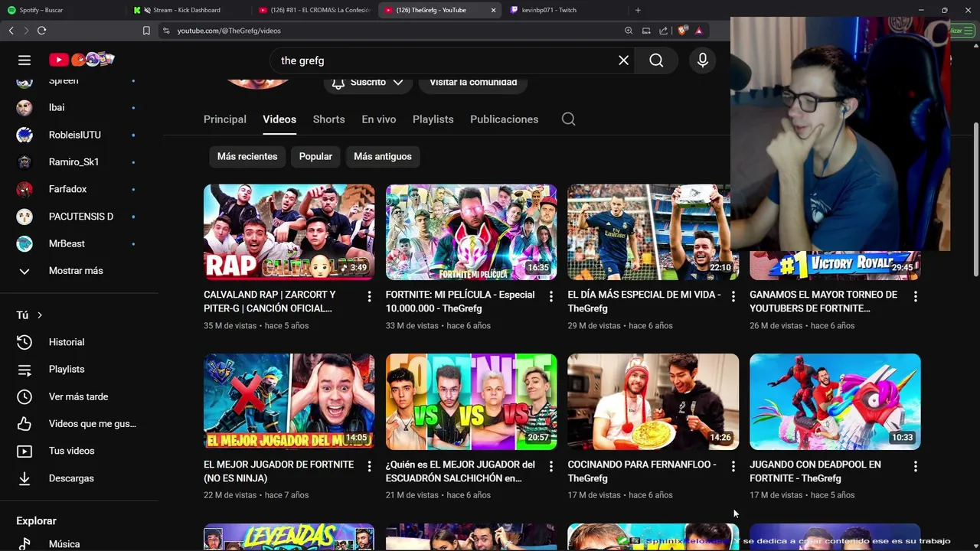
Task: Open options for GANAMOS EL MAYOR TORNEO video
Action: (915, 296)
